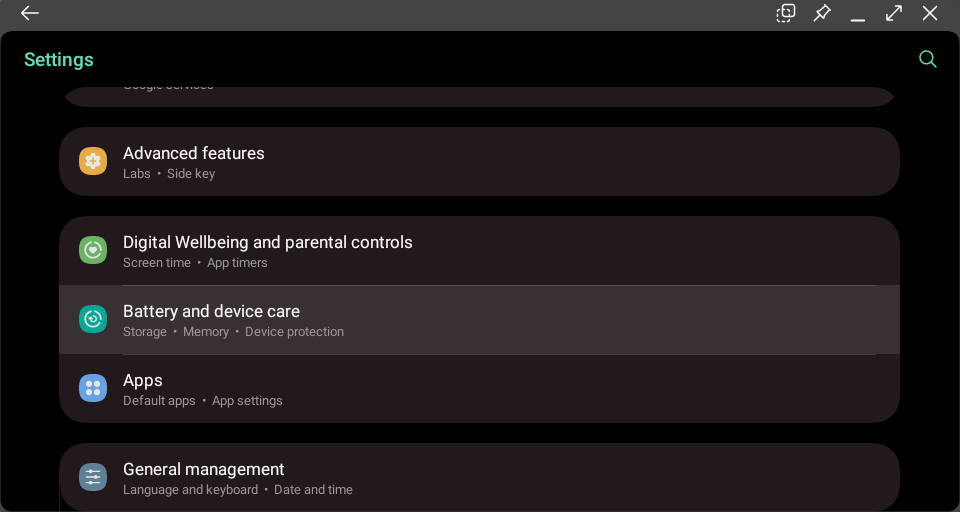Tap the blue Apps grid icon

[93, 388]
